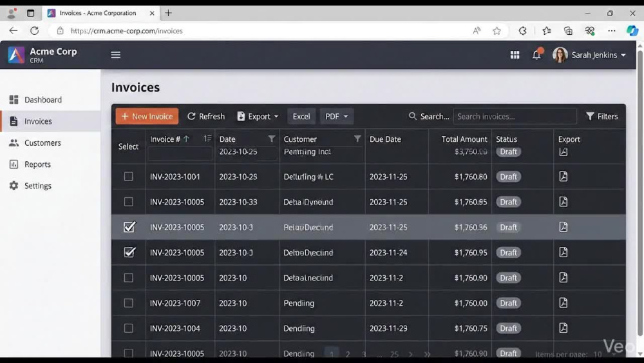
Task: Export PDF for INV-2023-1007 row
Action: pos(563,303)
